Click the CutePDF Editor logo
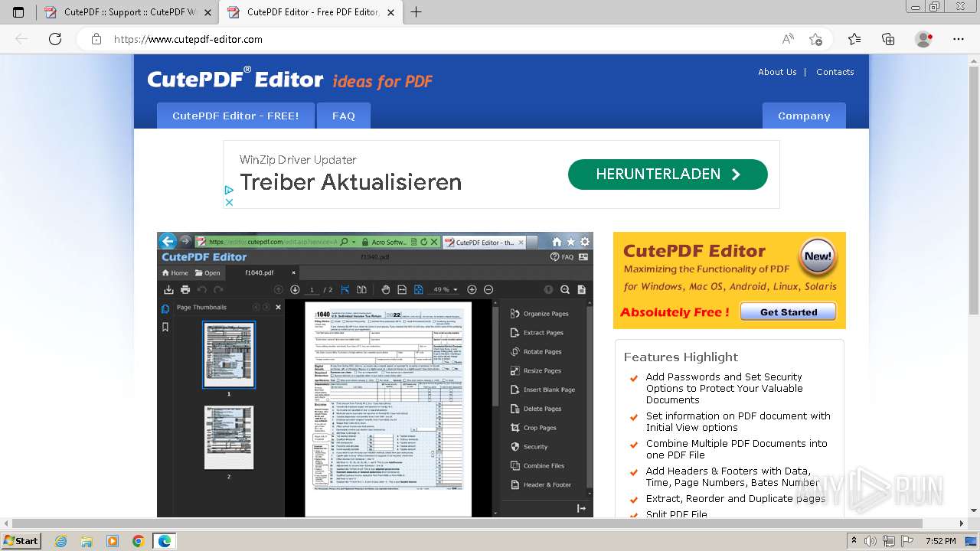 [235, 79]
